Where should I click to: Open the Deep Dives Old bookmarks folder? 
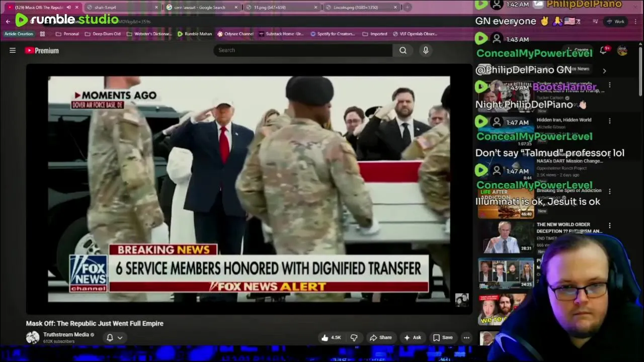point(103,34)
